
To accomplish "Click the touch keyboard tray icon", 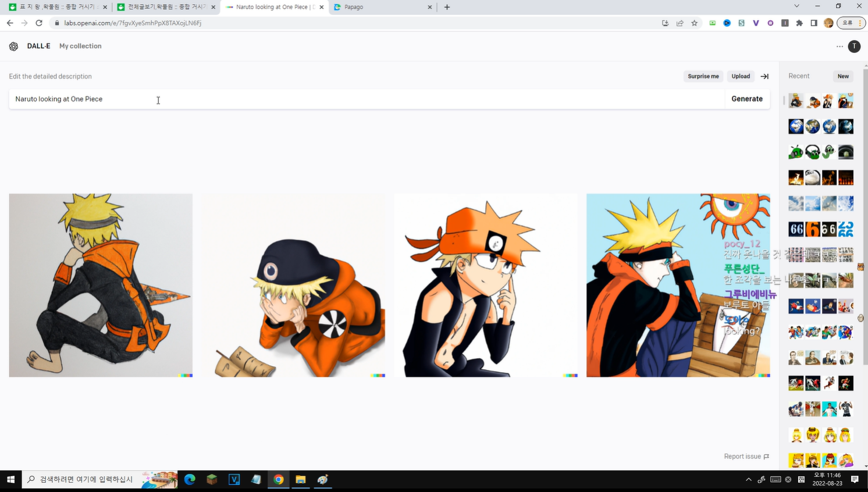I will 775,480.
